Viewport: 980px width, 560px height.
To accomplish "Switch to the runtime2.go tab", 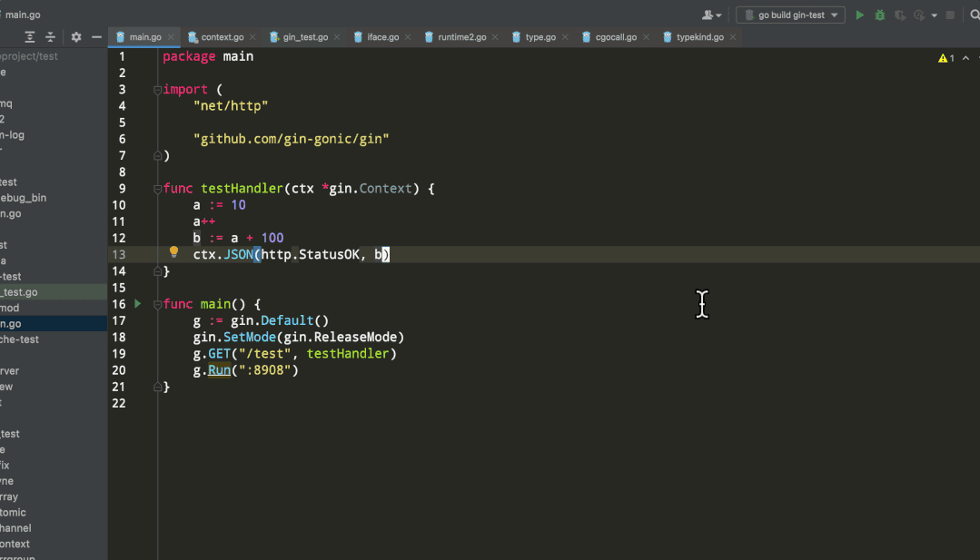I will (x=461, y=37).
